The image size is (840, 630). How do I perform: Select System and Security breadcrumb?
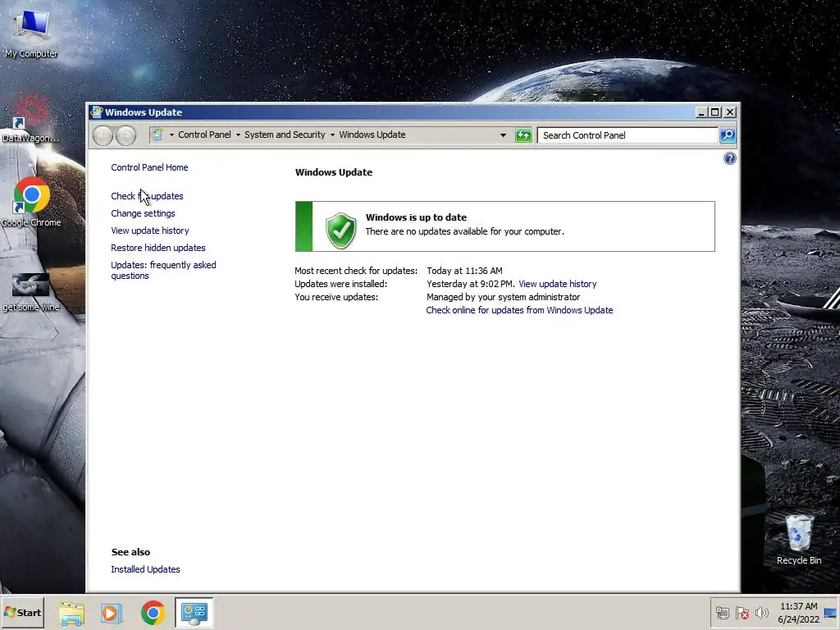click(x=285, y=135)
